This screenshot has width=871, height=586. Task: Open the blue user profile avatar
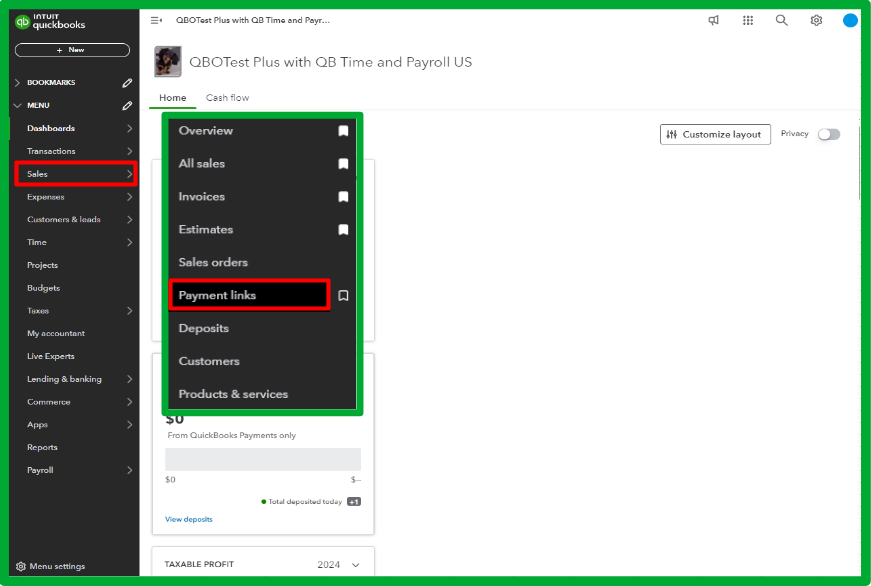pyautogui.click(x=850, y=21)
